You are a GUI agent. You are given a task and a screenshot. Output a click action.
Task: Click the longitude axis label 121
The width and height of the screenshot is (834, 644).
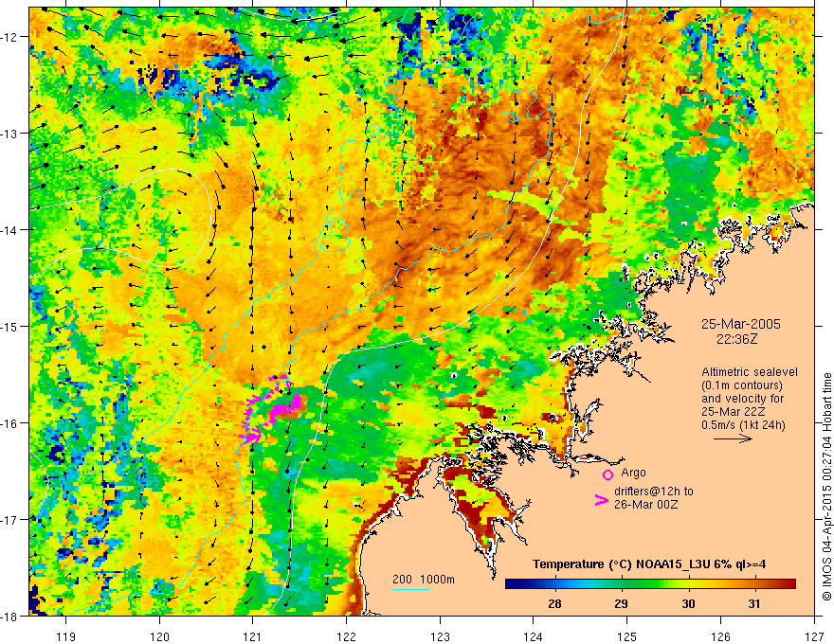253,636
